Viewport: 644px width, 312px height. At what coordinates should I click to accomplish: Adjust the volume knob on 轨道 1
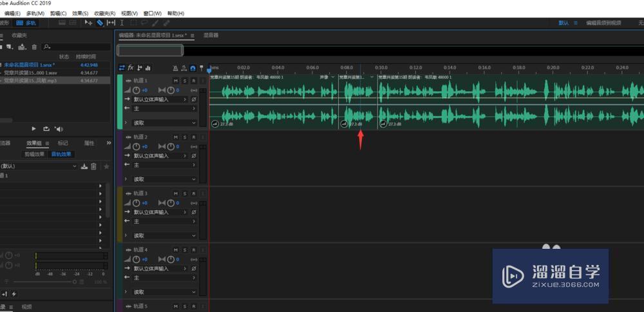(137, 90)
